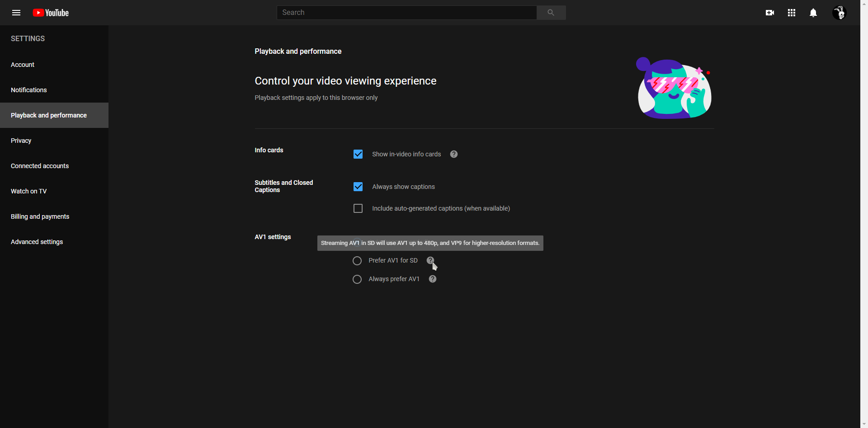Uncheck Show in-video info cards
The height and width of the screenshot is (428, 868).
tap(358, 154)
